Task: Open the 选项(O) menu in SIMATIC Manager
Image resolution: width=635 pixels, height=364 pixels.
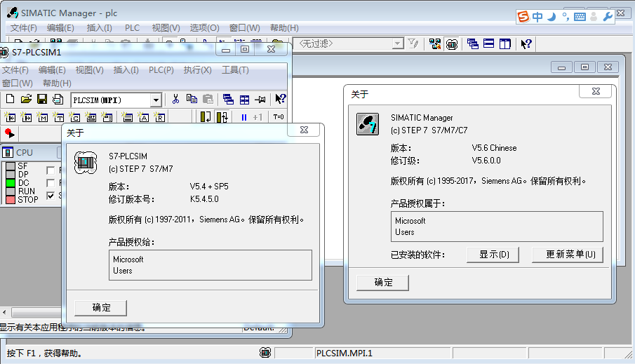Action: 204,28
